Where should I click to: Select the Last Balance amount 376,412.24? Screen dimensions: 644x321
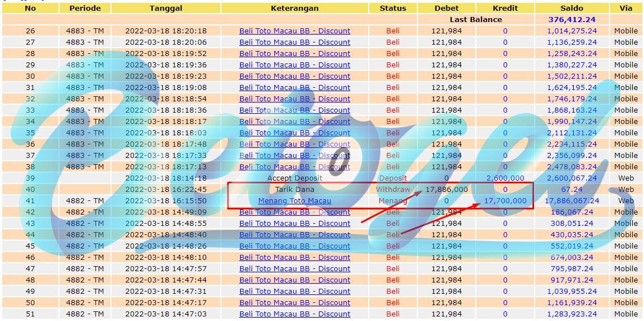[572, 19]
